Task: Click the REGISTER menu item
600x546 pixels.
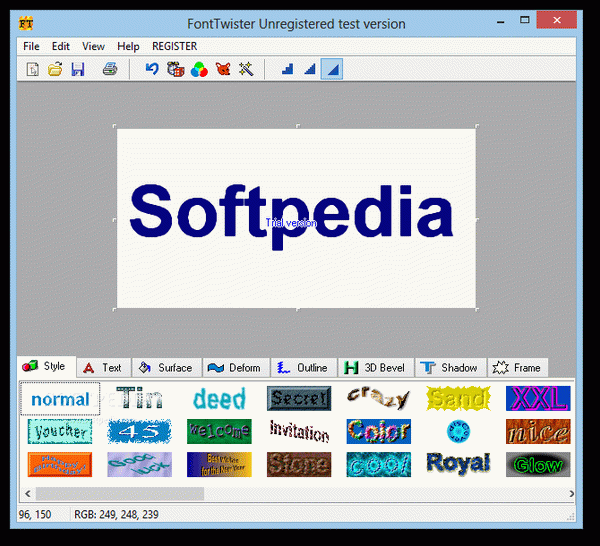Action: (x=174, y=46)
